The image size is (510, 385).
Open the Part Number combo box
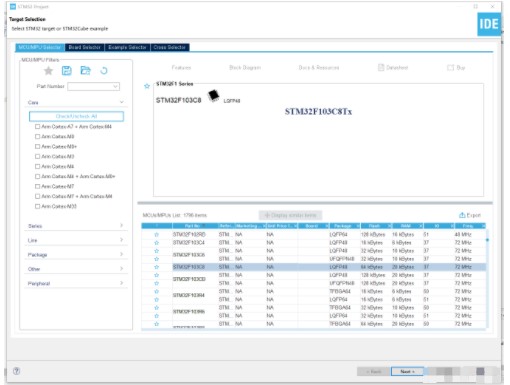pos(94,87)
